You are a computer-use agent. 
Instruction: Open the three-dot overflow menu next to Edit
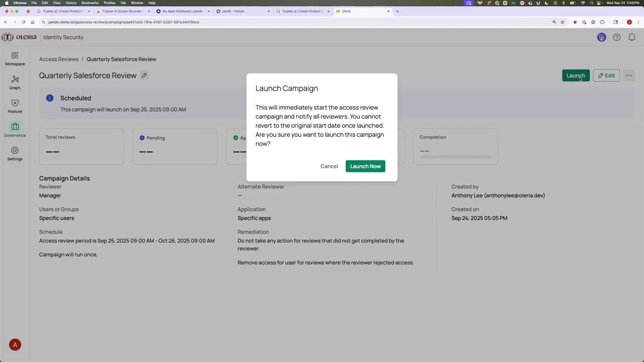(x=629, y=75)
